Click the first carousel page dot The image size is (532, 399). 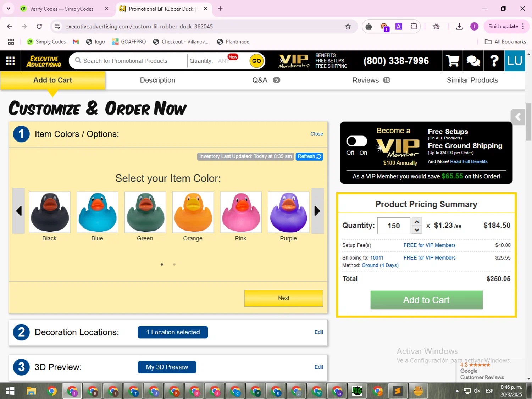(162, 264)
